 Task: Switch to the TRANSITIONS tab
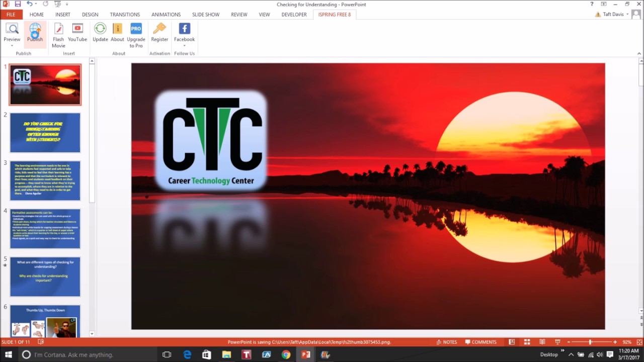point(125,15)
